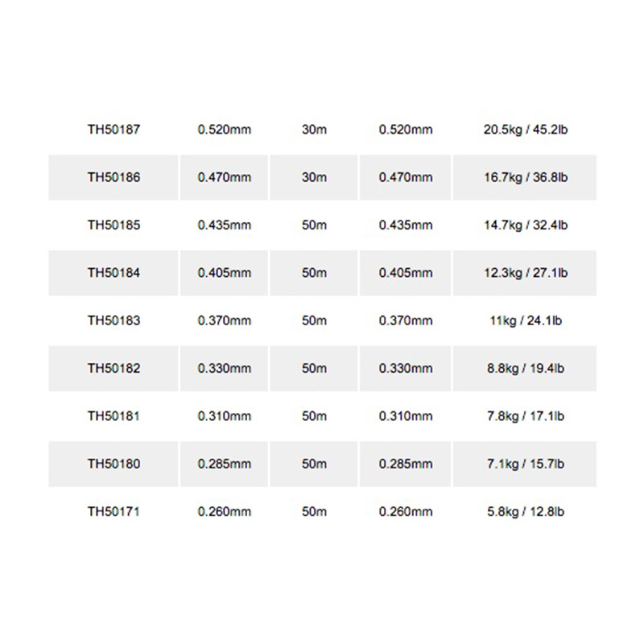Click product code TH50183
The height and width of the screenshot is (644, 644).
click(114, 320)
